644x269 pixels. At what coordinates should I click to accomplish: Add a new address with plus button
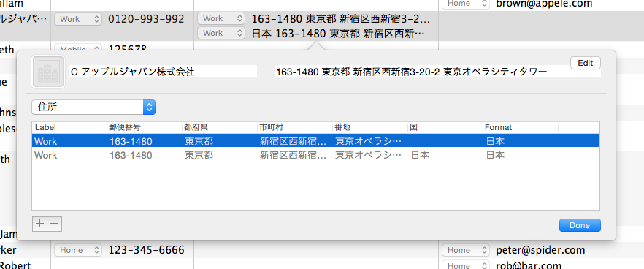(x=39, y=224)
